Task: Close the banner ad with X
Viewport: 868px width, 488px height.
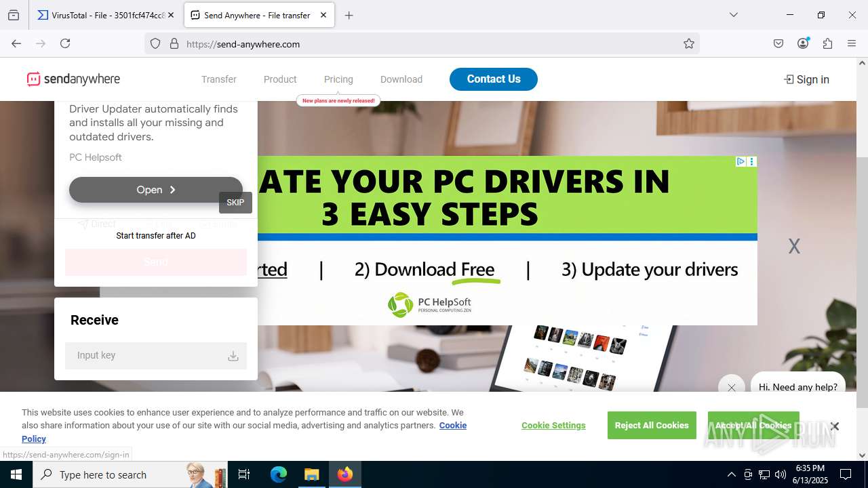Action: click(794, 246)
